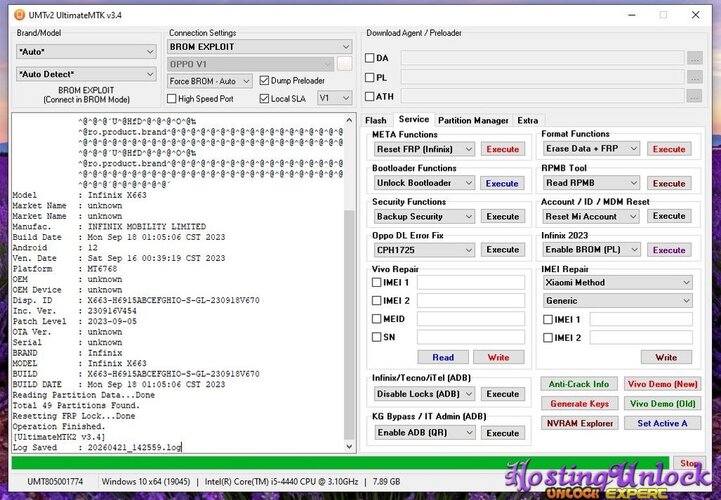Uncheck Dump Preloader option
Viewport: 721px width, 500px height.
point(264,80)
